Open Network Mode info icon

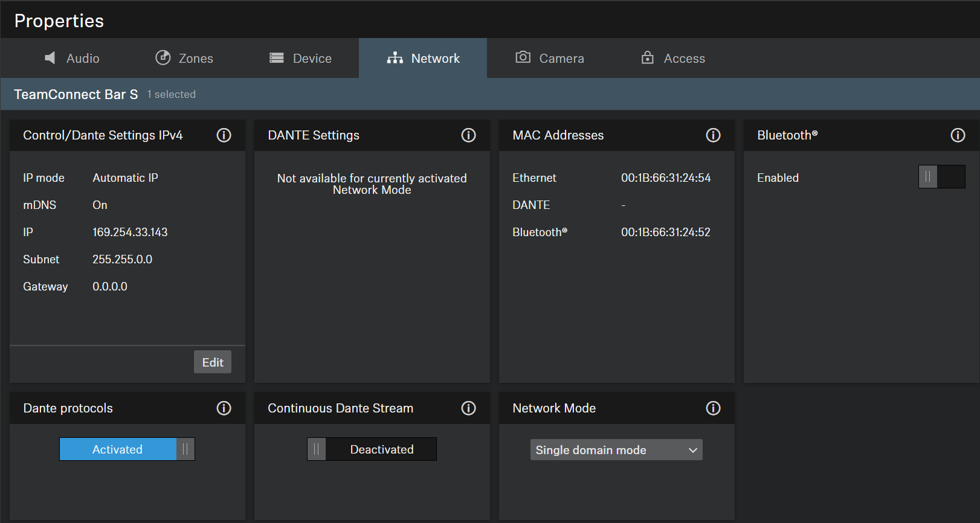713,408
